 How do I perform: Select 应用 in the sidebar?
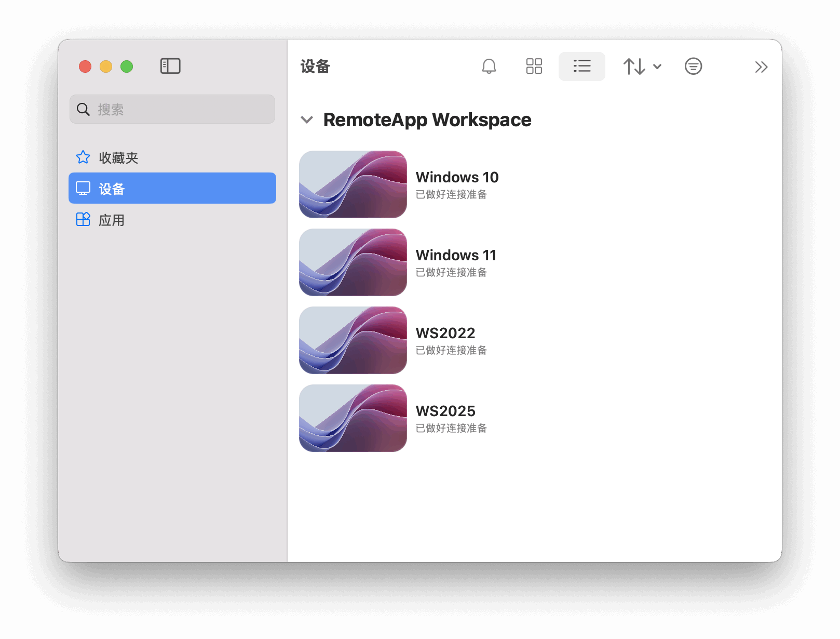coord(172,220)
